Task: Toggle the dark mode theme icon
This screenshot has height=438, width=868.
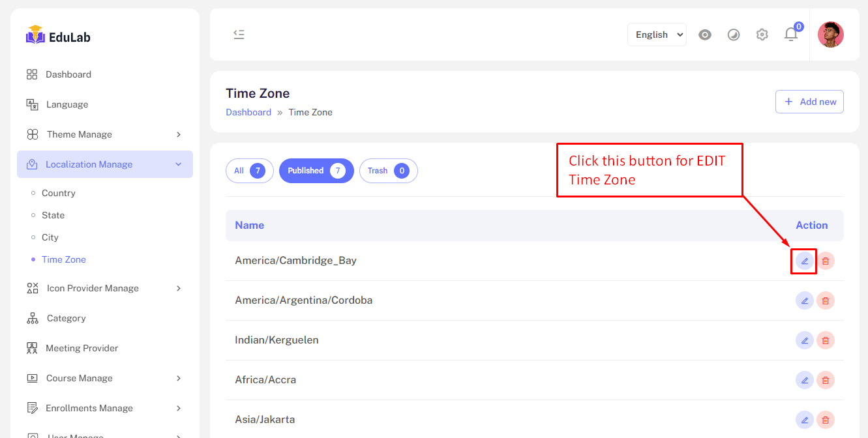Action: click(734, 35)
